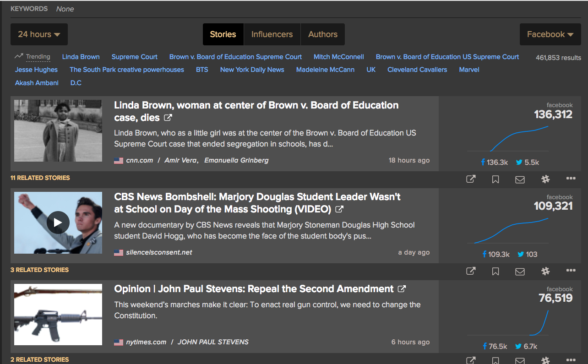Viewport: 588px width, 364px height.
Task: Switch to the Influencers tab
Action: (272, 34)
